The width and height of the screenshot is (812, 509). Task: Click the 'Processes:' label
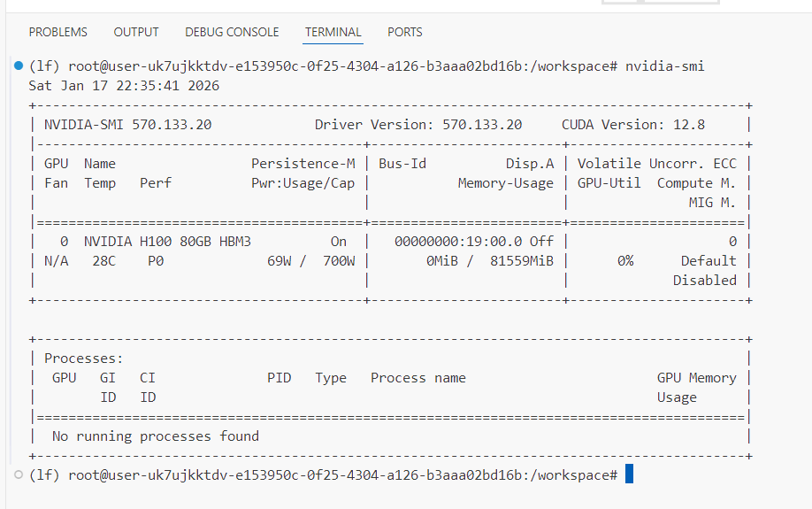pos(84,359)
